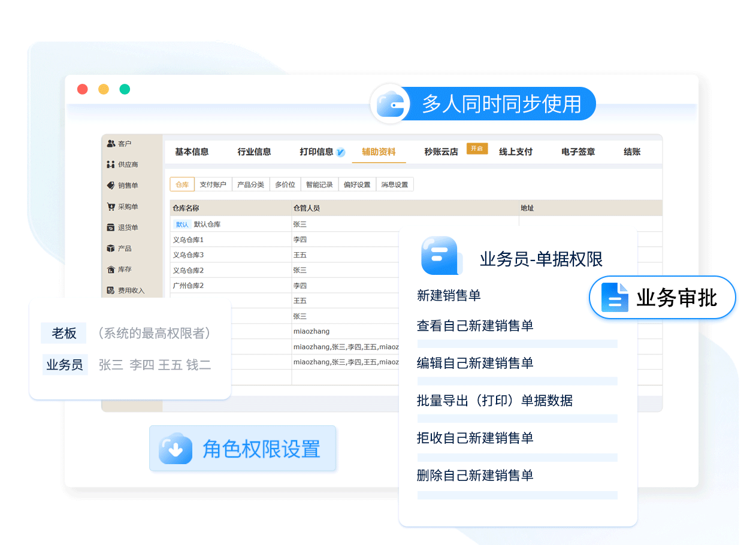Open the 线上支付 tab
The width and height of the screenshot is (756, 545).
(516, 152)
